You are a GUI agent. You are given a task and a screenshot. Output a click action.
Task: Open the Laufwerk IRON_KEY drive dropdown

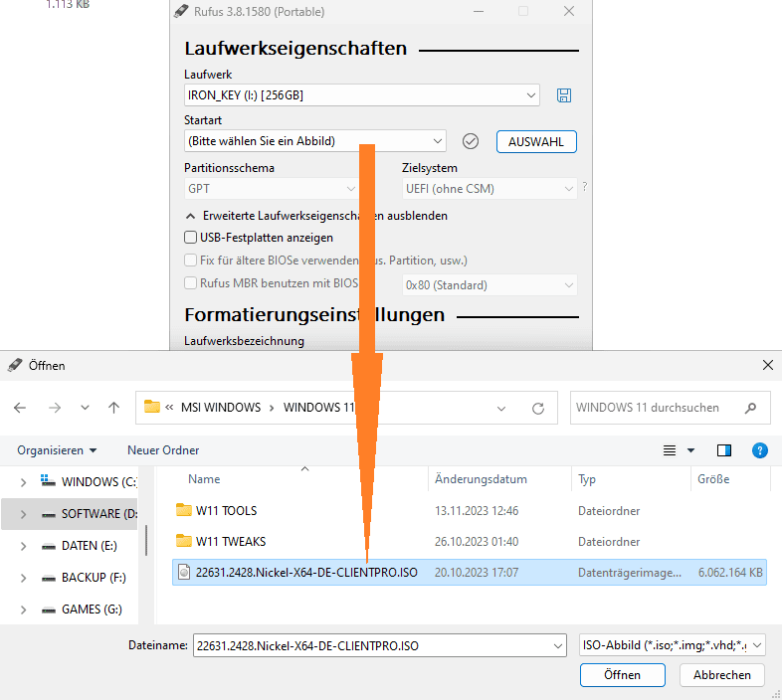coord(361,94)
